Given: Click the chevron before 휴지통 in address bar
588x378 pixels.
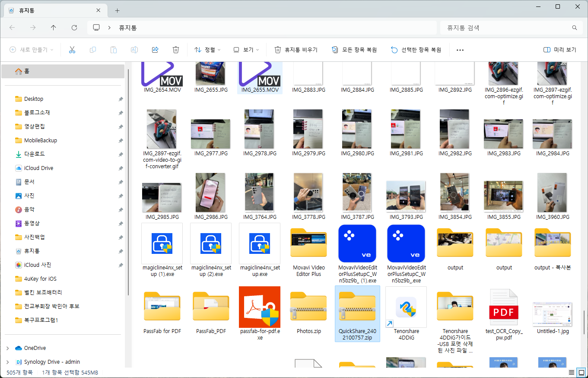Looking at the screenshot, I should pyautogui.click(x=110, y=28).
